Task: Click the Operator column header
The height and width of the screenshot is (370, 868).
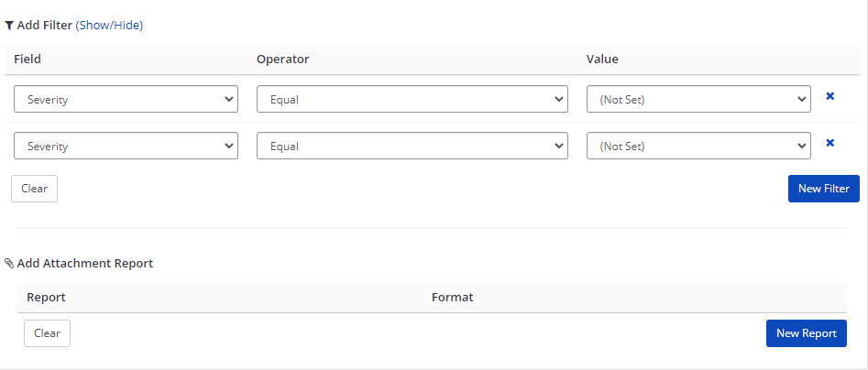Action: click(x=282, y=60)
